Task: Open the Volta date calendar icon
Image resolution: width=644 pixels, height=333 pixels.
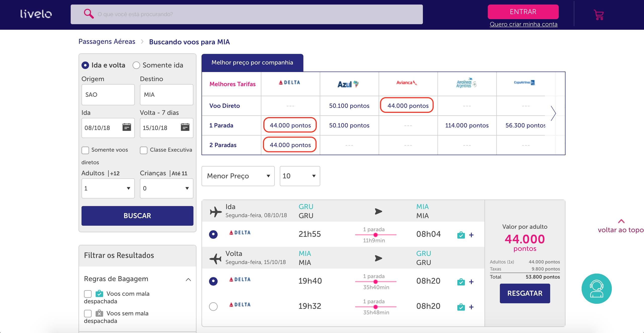Action: (x=185, y=127)
